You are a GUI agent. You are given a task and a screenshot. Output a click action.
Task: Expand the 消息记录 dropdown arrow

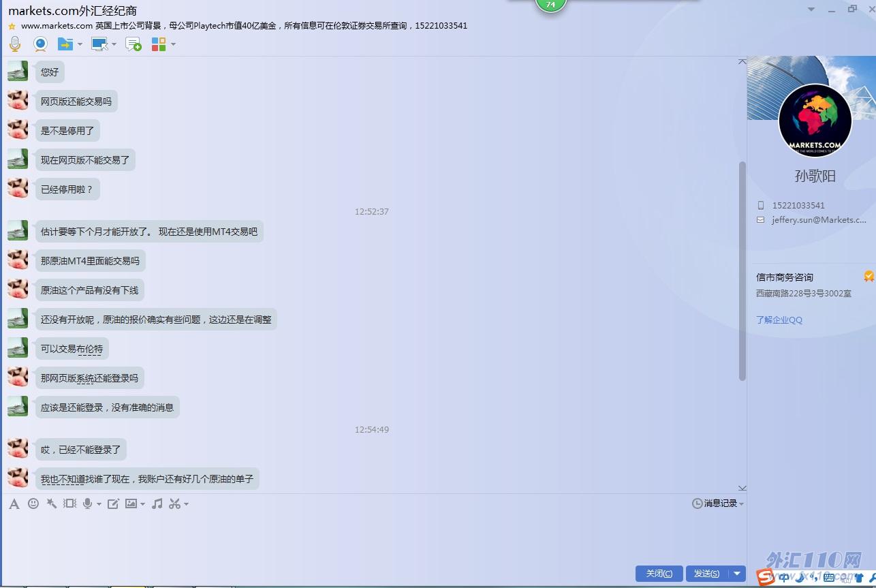coord(742,504)
